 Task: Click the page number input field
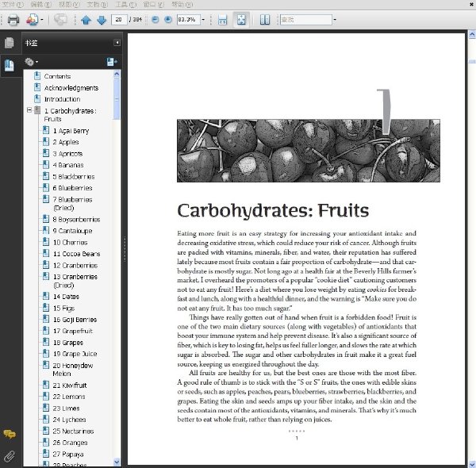pos(119,20)
